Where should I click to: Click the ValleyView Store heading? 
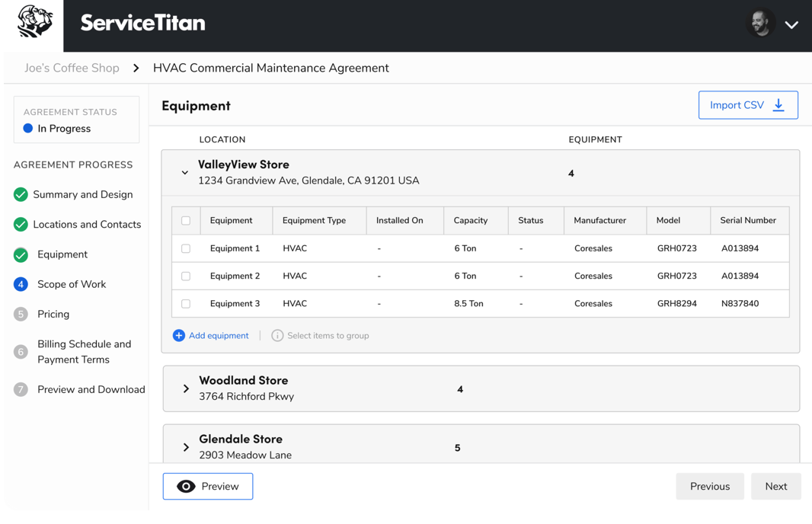(244, 165)
